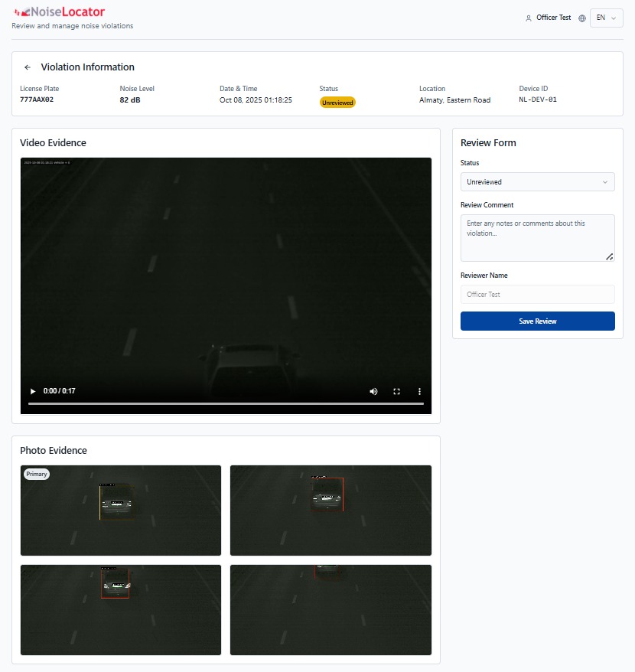Open the top-right photo evidence thumbnail
The image size is (635, 672).
click(331, 511)
